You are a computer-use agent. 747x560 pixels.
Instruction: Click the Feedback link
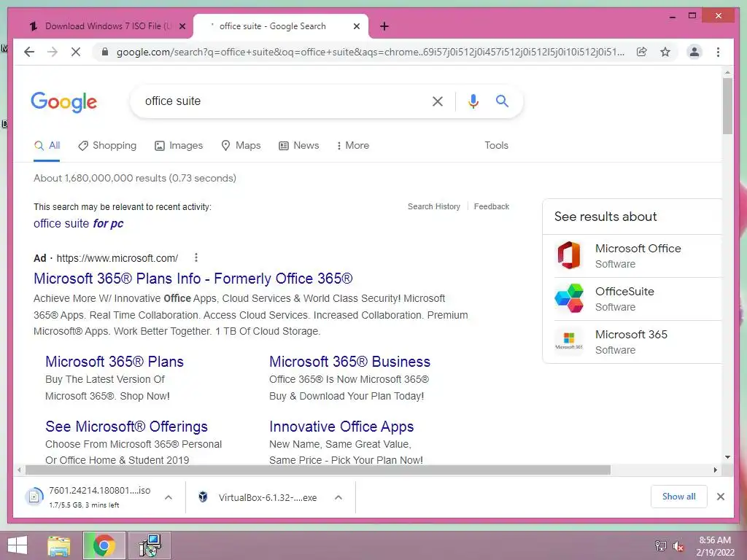click(491, 206)
